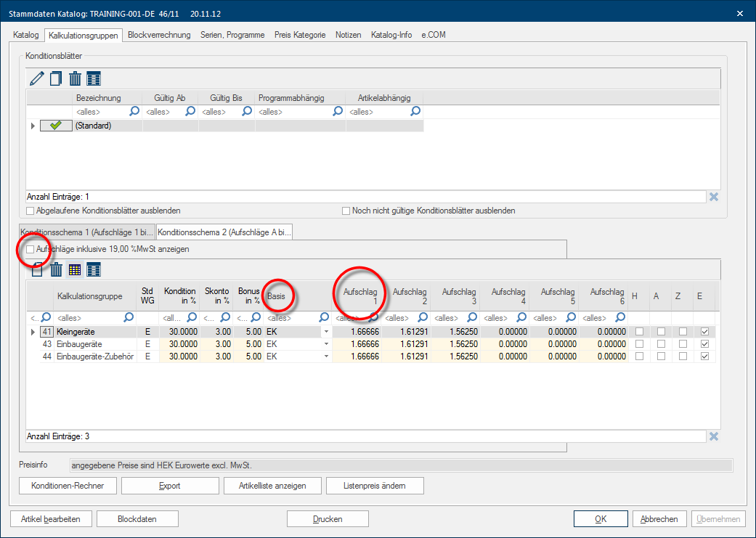Screen dimensions: 756x538
Task: Click the yellow grid icon above Kalkulationsgruppe table
Action: [75, 270]
